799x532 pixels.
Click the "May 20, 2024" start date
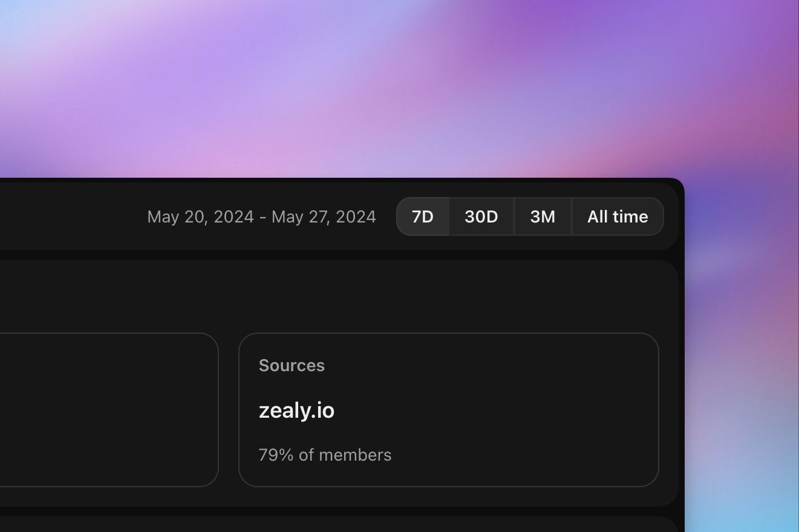click(x=200, y=216)
